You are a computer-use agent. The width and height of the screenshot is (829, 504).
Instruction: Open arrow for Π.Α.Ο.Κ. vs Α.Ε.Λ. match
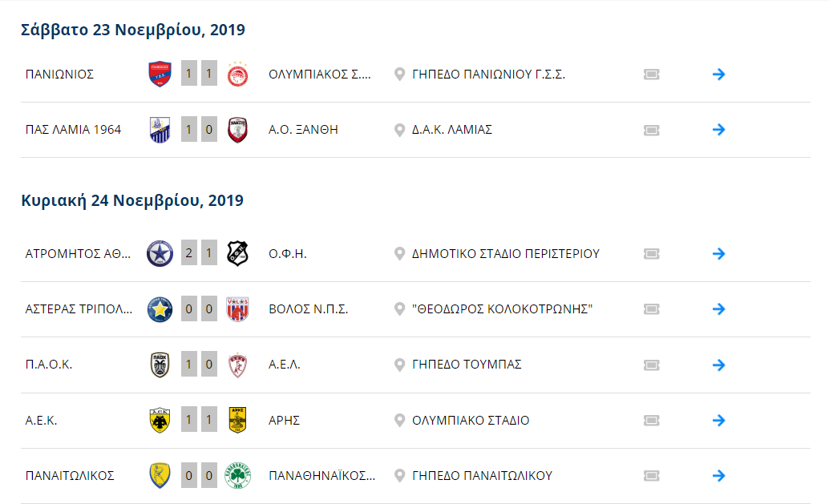[x=718, y=365]
